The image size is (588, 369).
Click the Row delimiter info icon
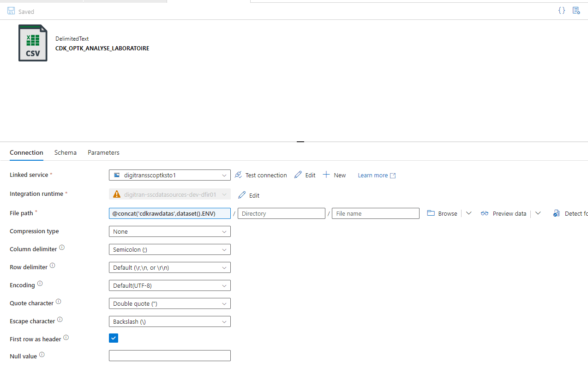pyautogui.click(x=52, y=266)
